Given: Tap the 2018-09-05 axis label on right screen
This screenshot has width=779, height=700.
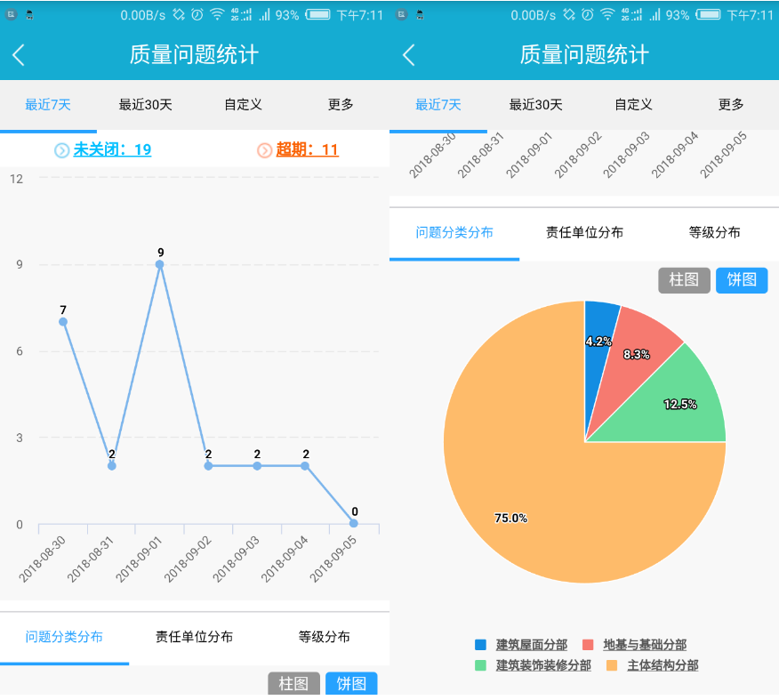Looking at the screenshot, I should tap(723, 155).
